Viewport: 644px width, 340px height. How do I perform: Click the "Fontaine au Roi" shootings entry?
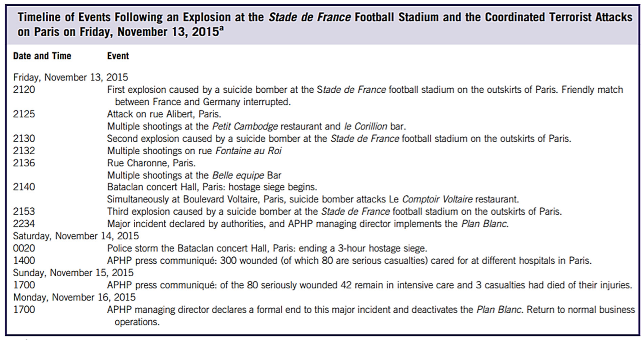[194, 151]
